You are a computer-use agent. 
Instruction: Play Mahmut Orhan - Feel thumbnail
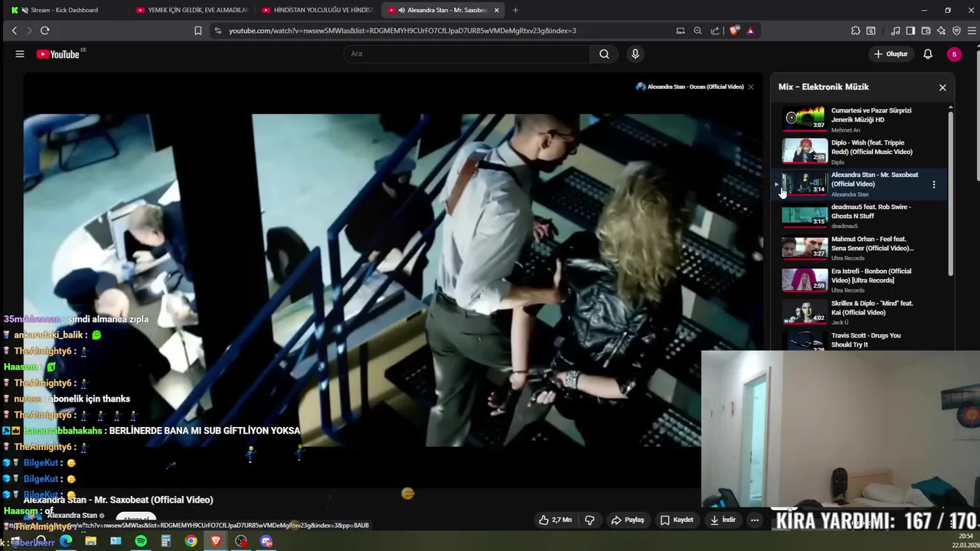click(805, 246)
